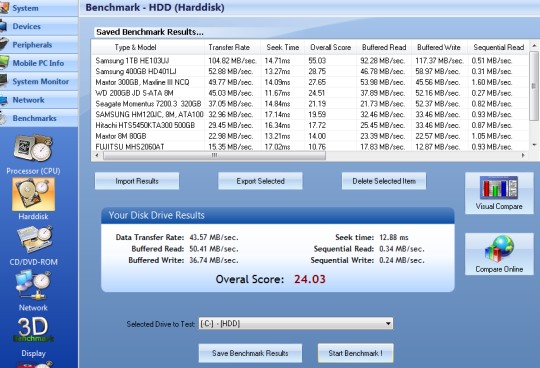Sort by Transfer Rate column header
The image size is (540, 368).
pos(233,48)
